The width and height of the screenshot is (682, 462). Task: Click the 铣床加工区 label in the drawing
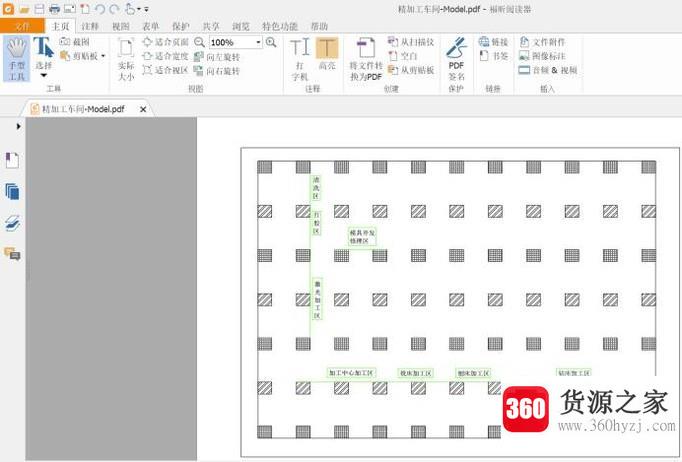point(415,373)
